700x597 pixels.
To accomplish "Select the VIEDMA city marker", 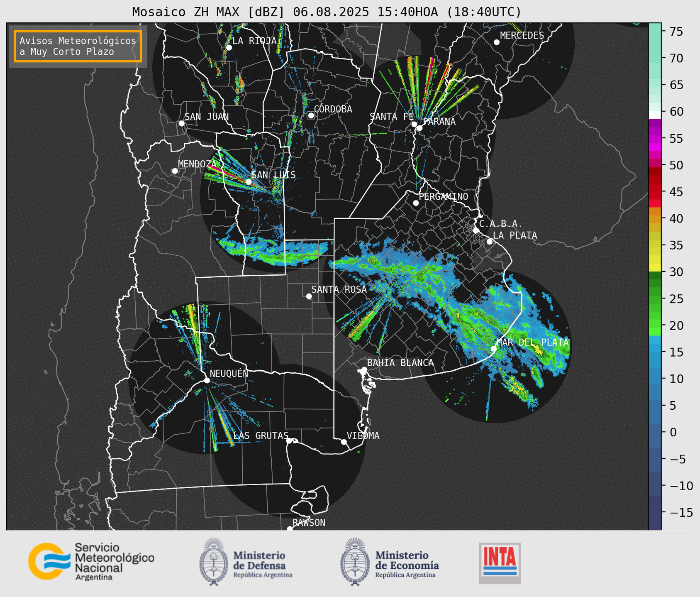I will point(344,442).
